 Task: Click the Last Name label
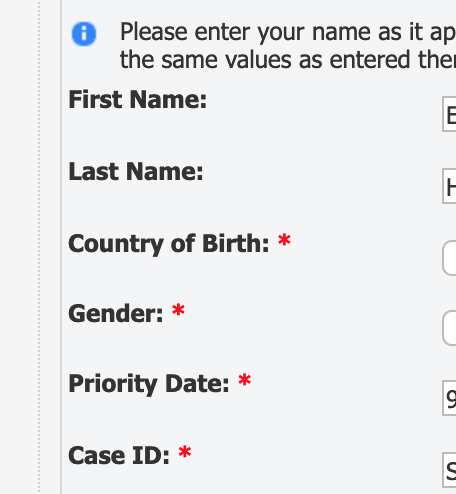coord(136,171)
